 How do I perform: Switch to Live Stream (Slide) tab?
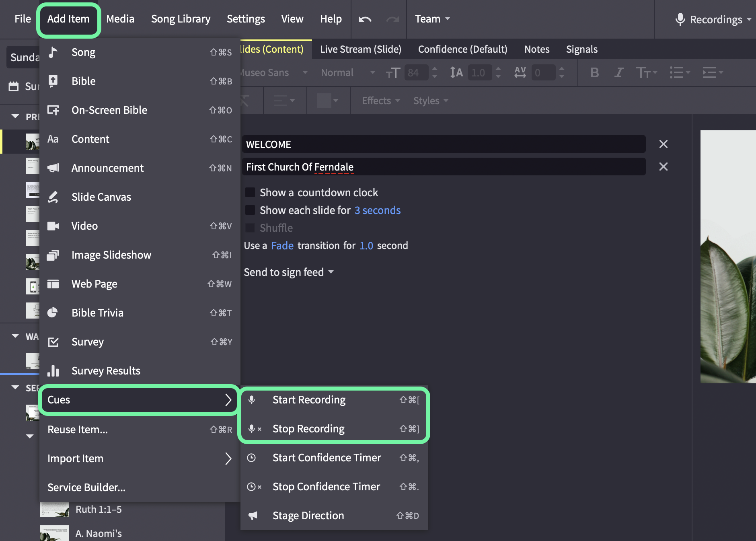point(361,49)
